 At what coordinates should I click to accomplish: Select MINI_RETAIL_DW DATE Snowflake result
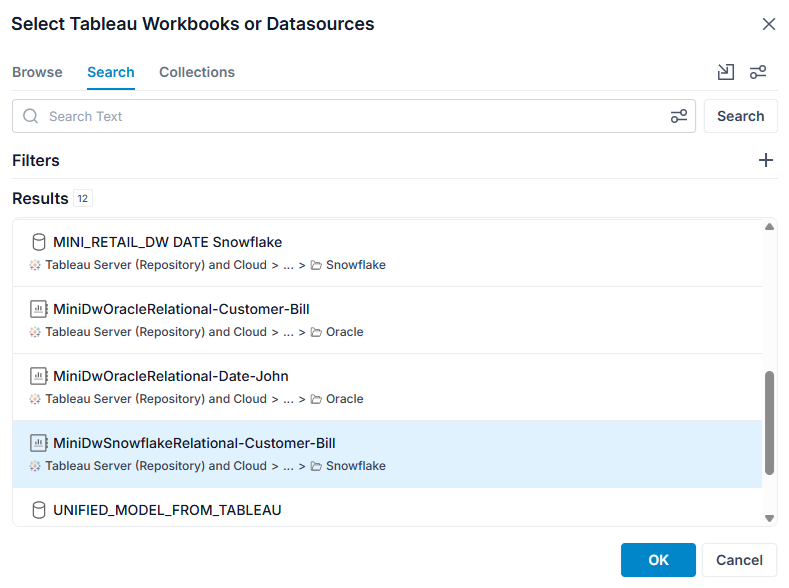point(387,253)
